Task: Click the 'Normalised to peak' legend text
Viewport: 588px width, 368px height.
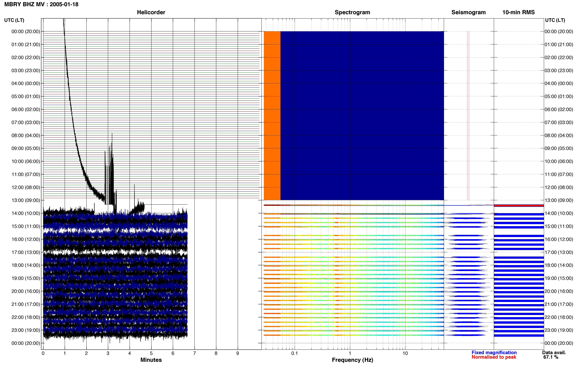Action: click(x=494, y=357)
